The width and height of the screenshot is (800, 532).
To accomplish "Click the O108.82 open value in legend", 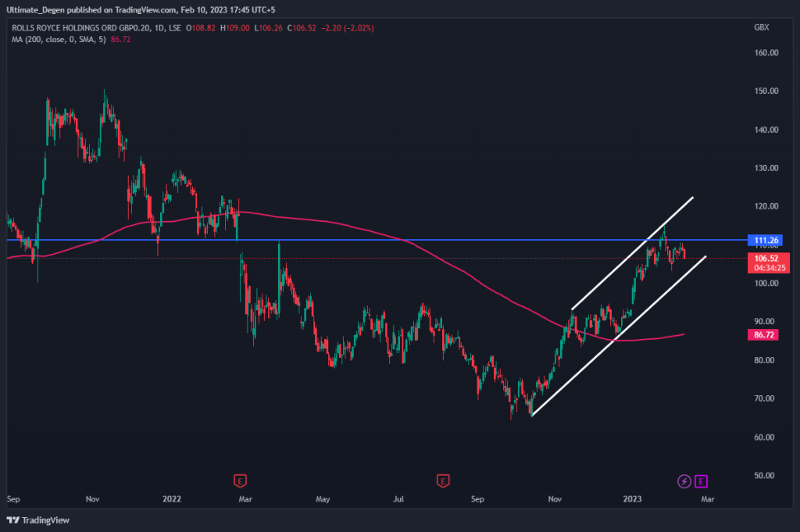I will [x=201, y=28].
